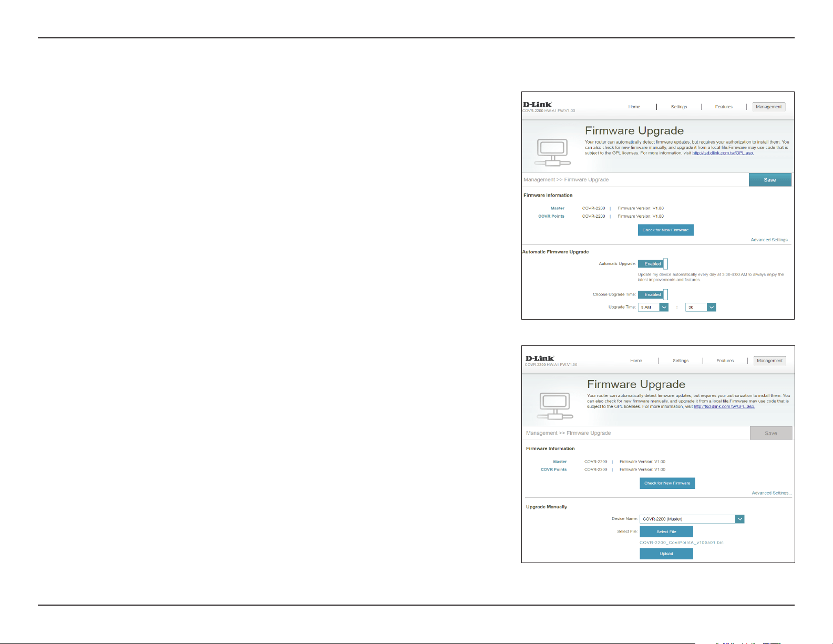Image resolution: width=833 pixels, height=644 pixels.
Task: Open Home tab in upper screenshot
Action: point(634,107)
